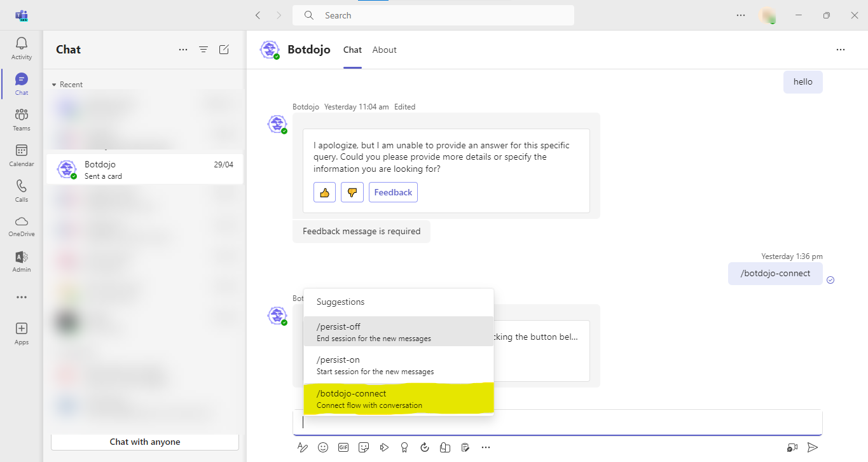Click the message compose box
The height and width of the screenshot is (462, 868).
click(558, 423)
